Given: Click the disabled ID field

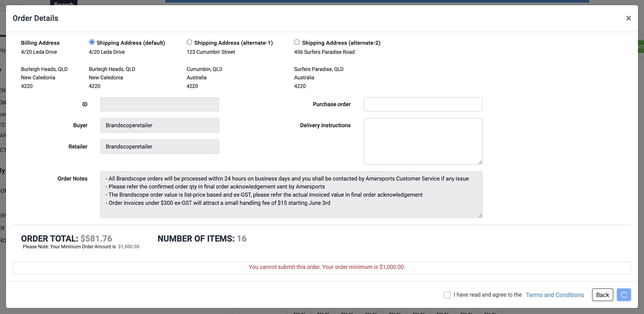Looking at the screenshot, I should click(x=159, y=104).
